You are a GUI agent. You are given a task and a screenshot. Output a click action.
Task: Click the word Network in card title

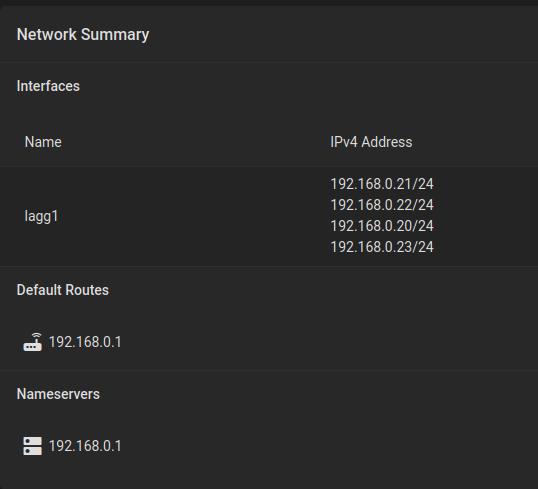[x=47, y=34]
